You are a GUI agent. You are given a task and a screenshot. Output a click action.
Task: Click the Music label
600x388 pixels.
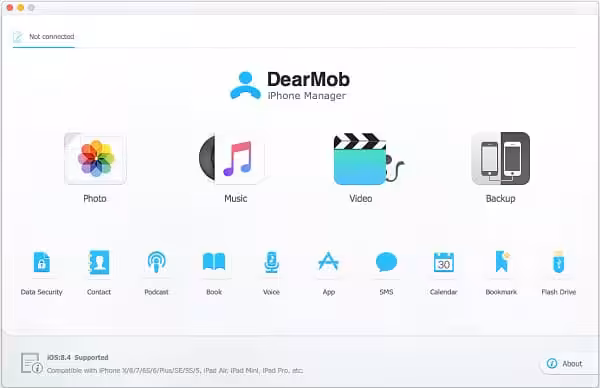point(236,199)
